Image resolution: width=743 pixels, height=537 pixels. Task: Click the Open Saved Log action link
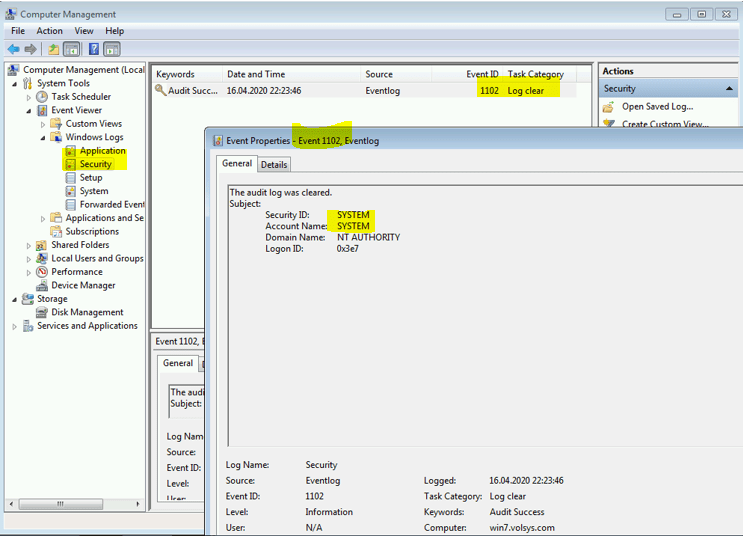point(656,107)
